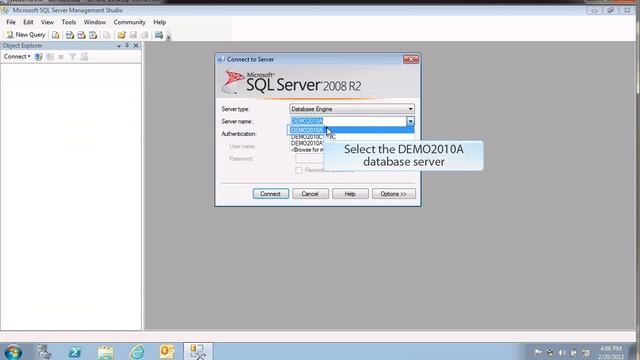Open the toolbar options overflow arrow
The width and height of the screenshot is (640, 360).
(168, 38)
